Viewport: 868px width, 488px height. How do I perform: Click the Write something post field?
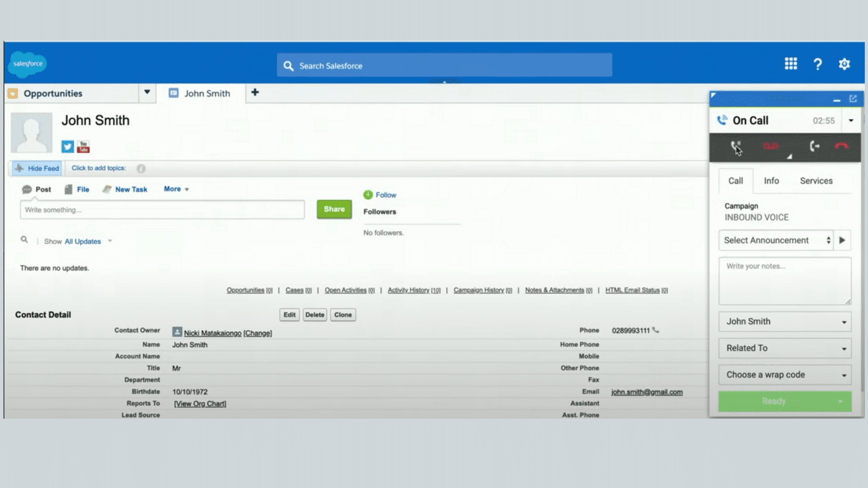[162, 210]
